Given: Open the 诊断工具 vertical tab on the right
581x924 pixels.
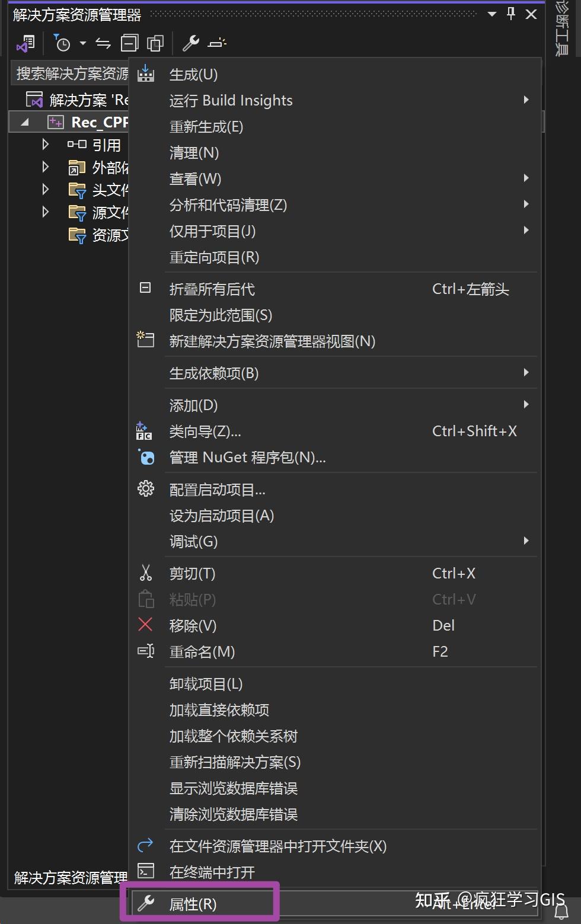Looking at the screenshot, I should [x=561, y=27].
